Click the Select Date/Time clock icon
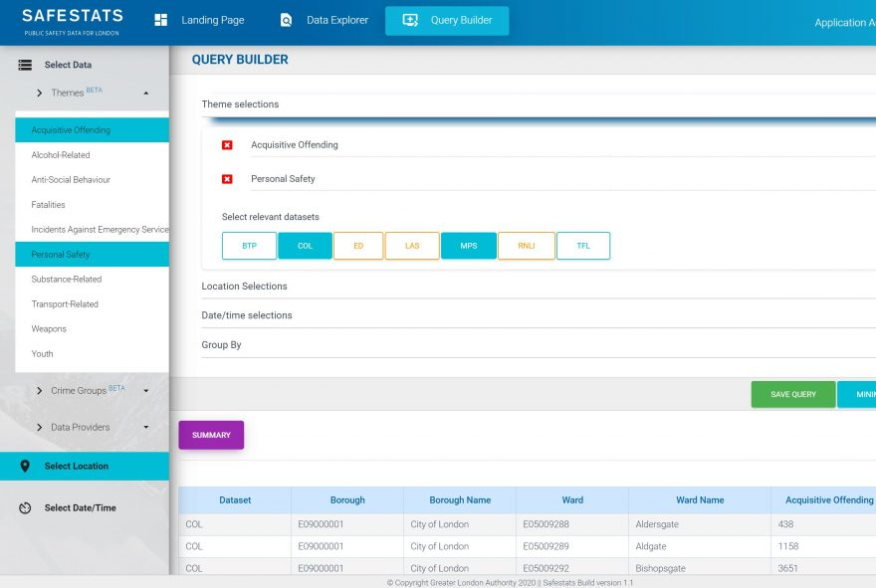This screenshot has width=876, height=588. tap(25, 507)
